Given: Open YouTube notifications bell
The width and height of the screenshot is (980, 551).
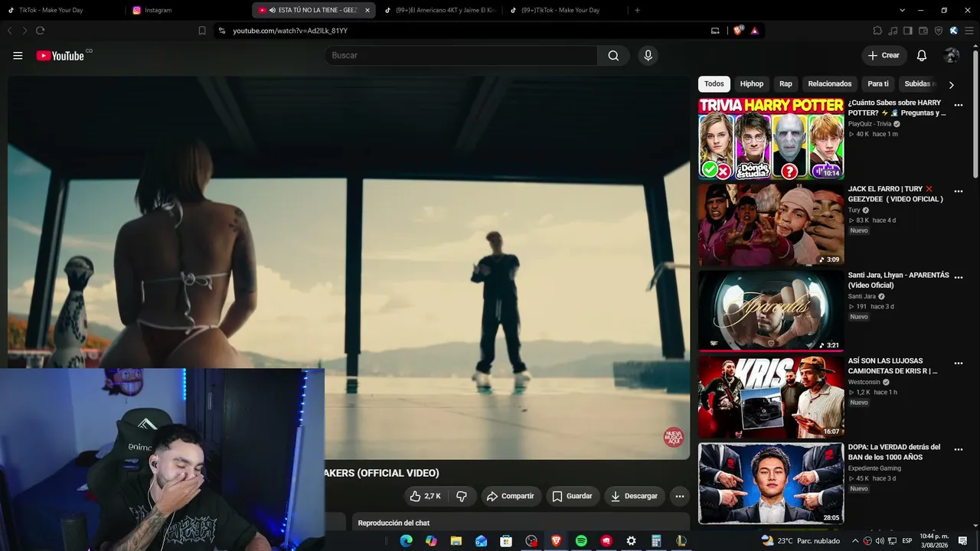Looking at the screenshot, I should (922, 55).
